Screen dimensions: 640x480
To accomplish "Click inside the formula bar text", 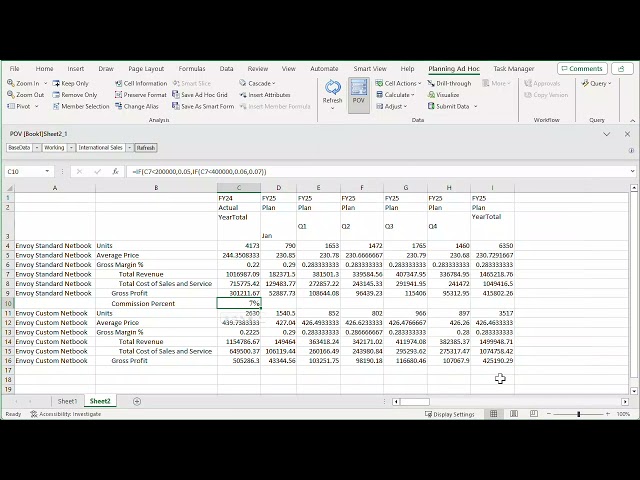I will 199,171.
